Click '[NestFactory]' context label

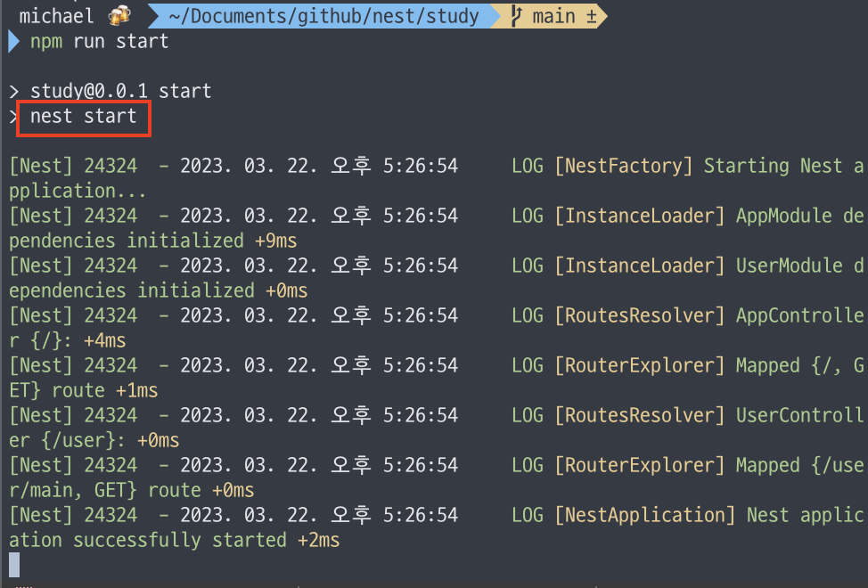pyautogui.click(x=624, y=166)
